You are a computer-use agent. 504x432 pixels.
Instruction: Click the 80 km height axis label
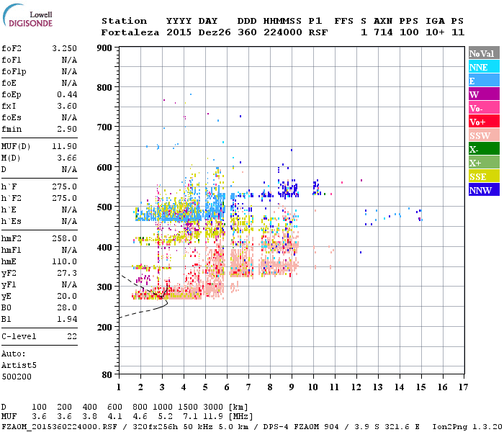point(107,375)
